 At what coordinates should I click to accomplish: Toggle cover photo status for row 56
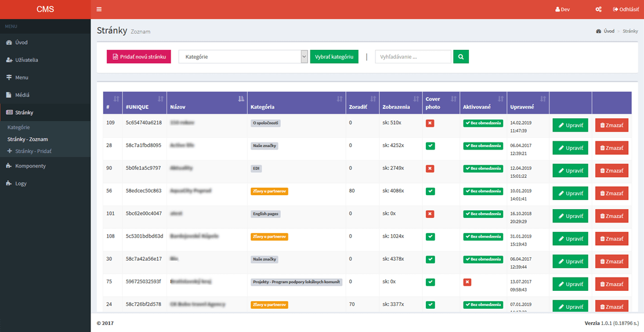(x=430, y=191)
